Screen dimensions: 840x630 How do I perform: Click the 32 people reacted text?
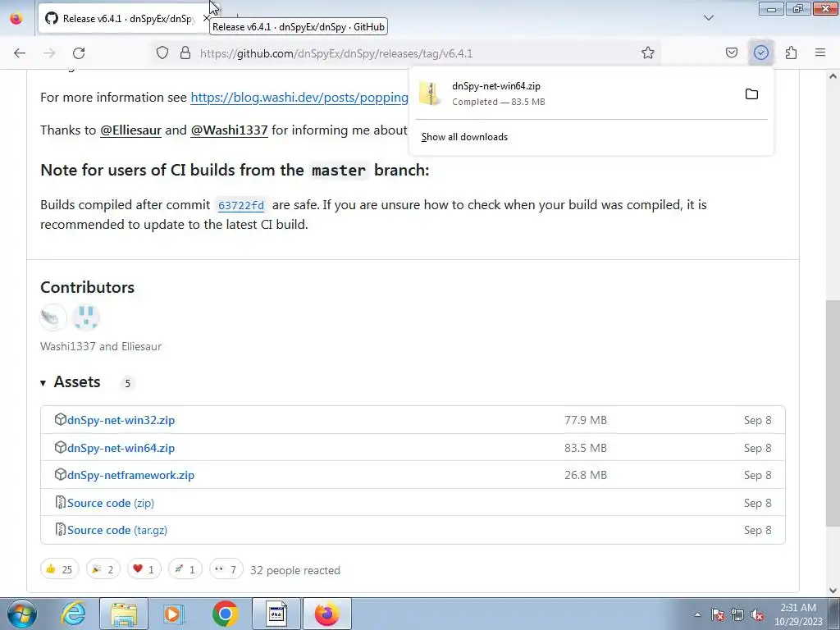295,571
